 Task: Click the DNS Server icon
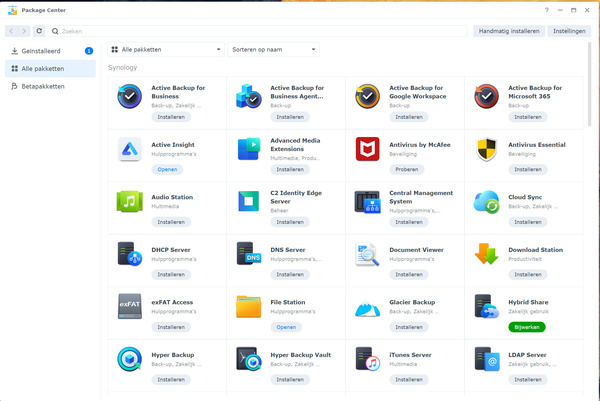pos(249,254)
